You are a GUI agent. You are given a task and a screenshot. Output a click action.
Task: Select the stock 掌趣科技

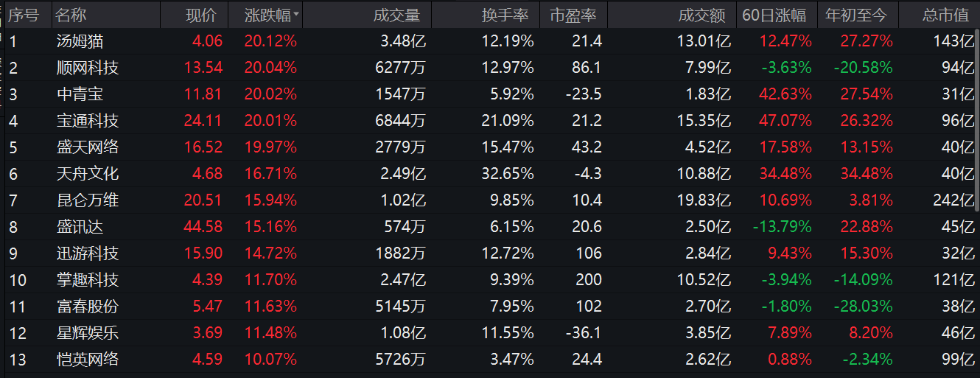point(87,280)
